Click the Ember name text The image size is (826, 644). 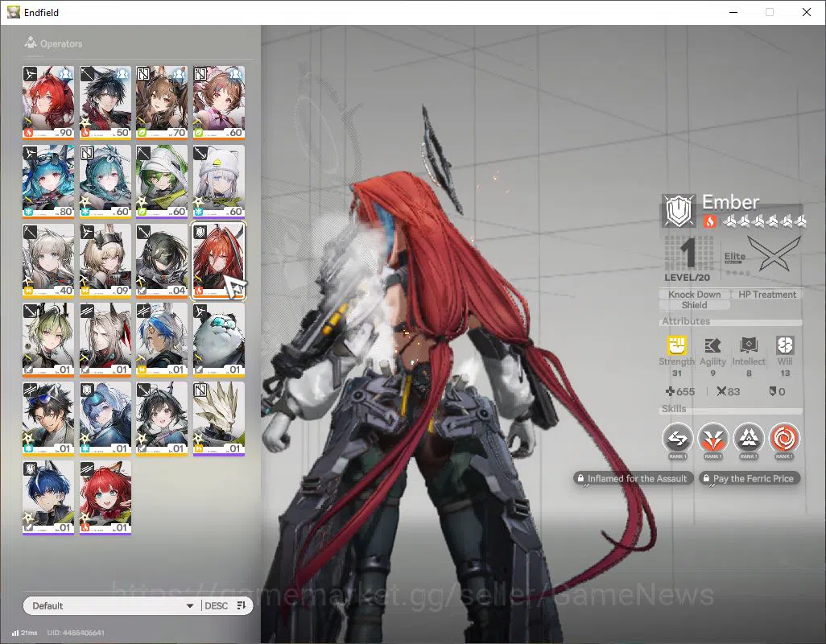731,202
